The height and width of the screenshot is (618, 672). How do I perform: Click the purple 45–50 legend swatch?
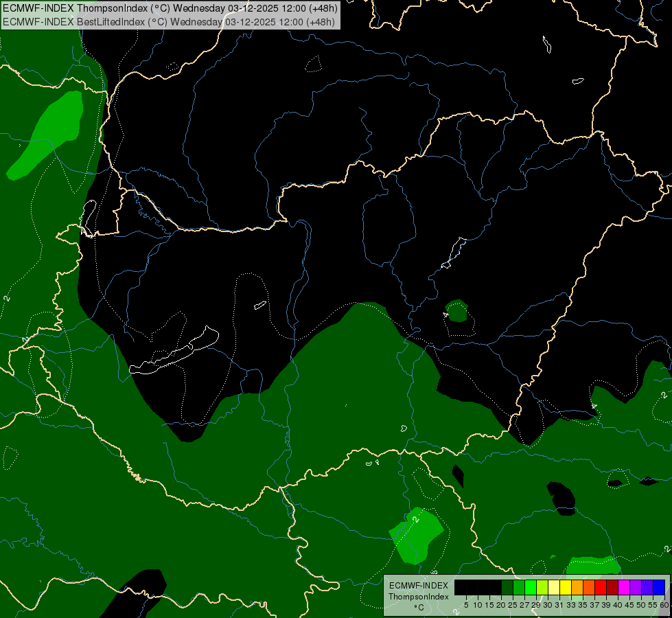[x=636, y=587]
